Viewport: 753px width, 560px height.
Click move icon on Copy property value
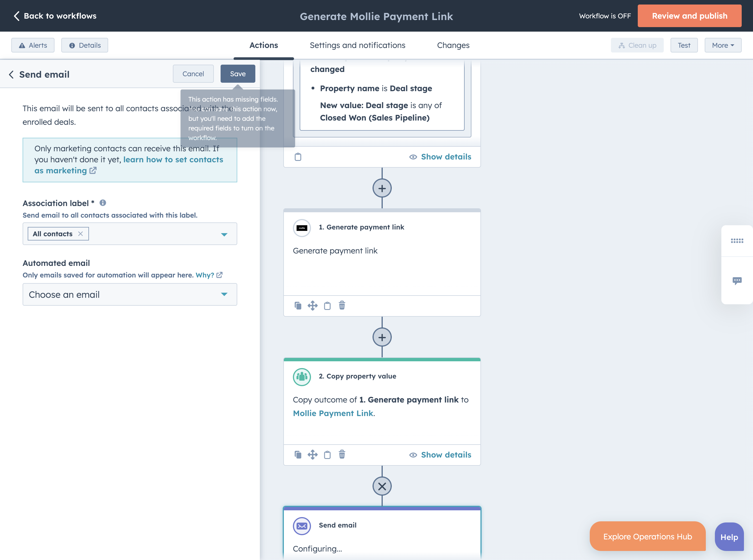312,454
